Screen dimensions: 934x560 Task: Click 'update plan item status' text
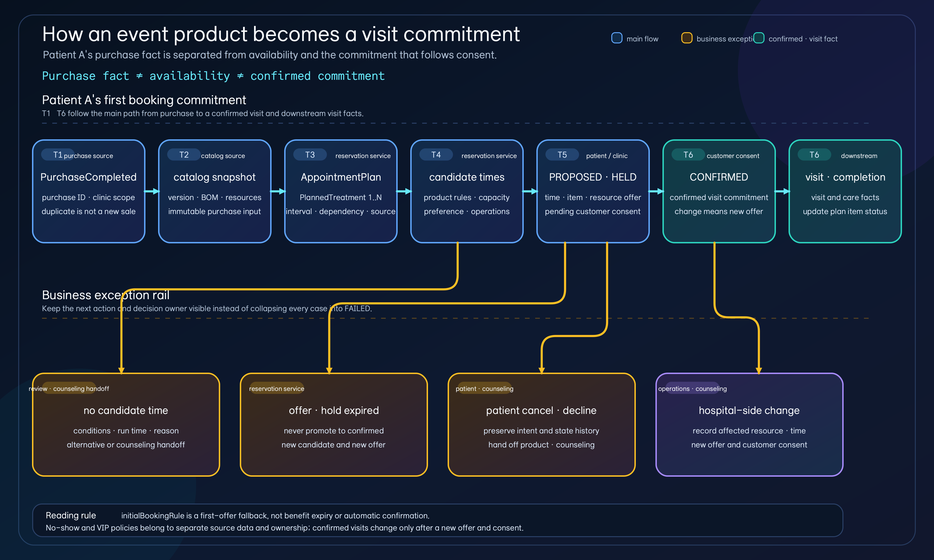(845, 211)
